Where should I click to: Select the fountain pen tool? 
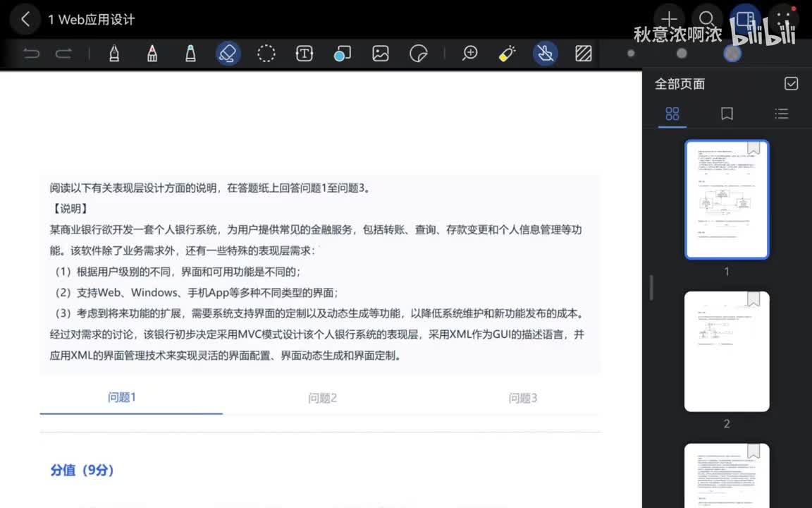click(x=114, y=54)
